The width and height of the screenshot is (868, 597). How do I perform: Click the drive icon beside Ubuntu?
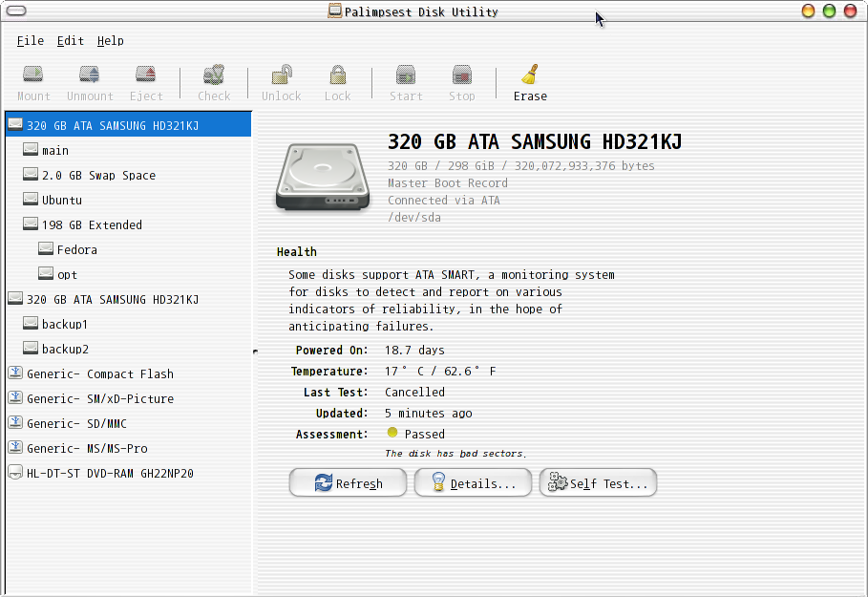pos(31,199)
